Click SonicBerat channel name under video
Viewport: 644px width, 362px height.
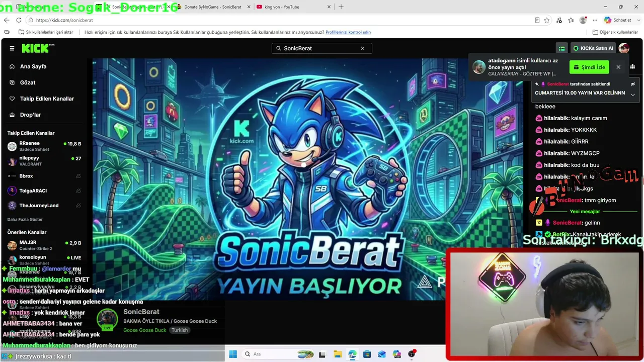tap(141, 312)
